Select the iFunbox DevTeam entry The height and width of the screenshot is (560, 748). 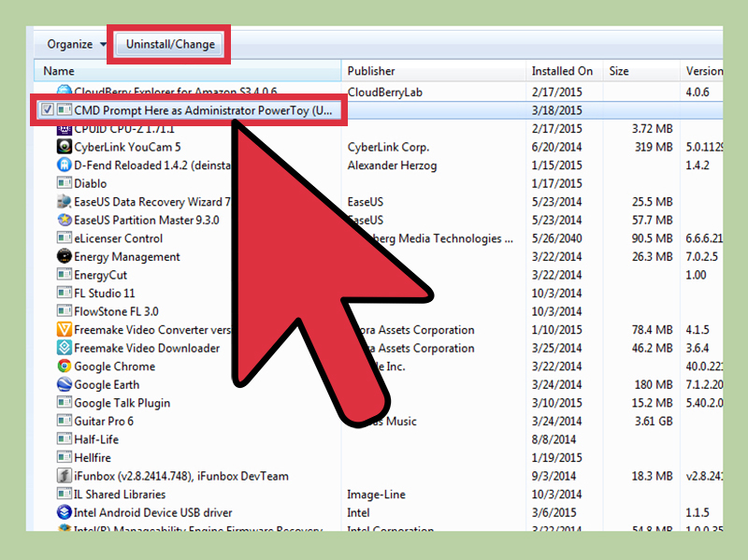(181, 476)
